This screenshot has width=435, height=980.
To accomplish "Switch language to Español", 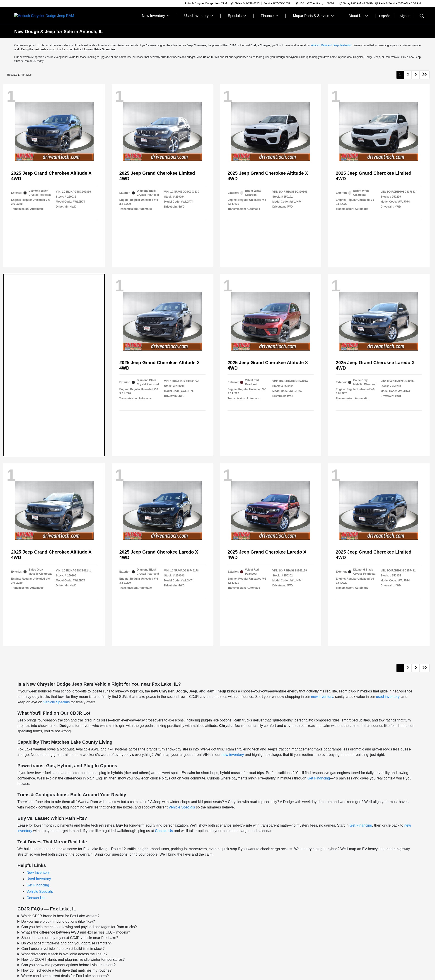I will pyautogui.click(x=385, y=16).
